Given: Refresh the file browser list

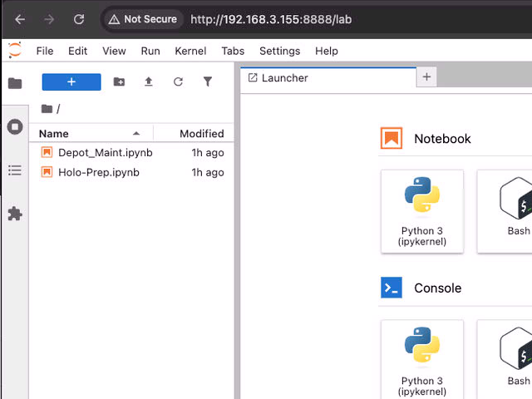Looking at the screenshot, I should point(178,81).
